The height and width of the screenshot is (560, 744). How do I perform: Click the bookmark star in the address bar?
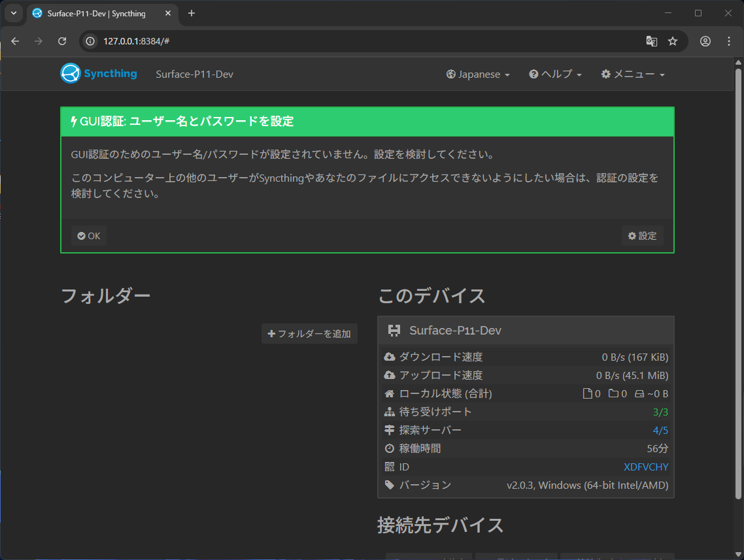[673, 41]
